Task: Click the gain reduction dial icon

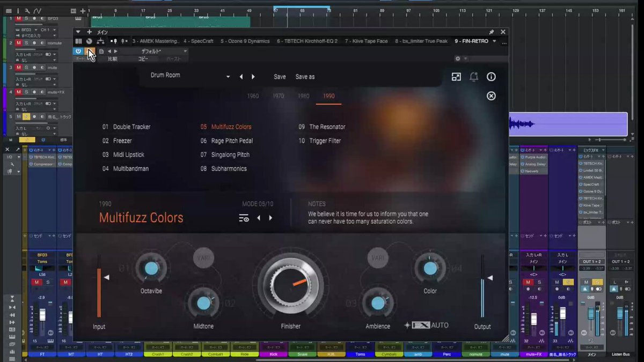Action: click(89, 41)
